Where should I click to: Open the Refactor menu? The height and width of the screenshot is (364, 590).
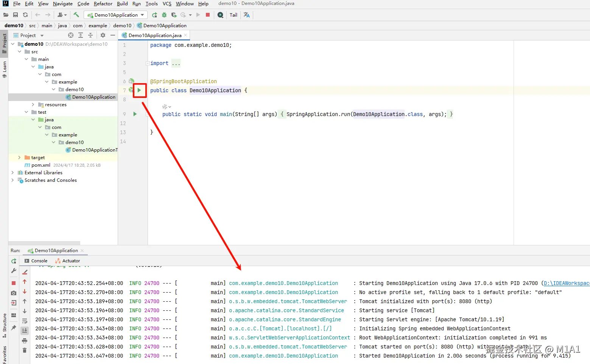pyautogui.click(x=103, y=4)
